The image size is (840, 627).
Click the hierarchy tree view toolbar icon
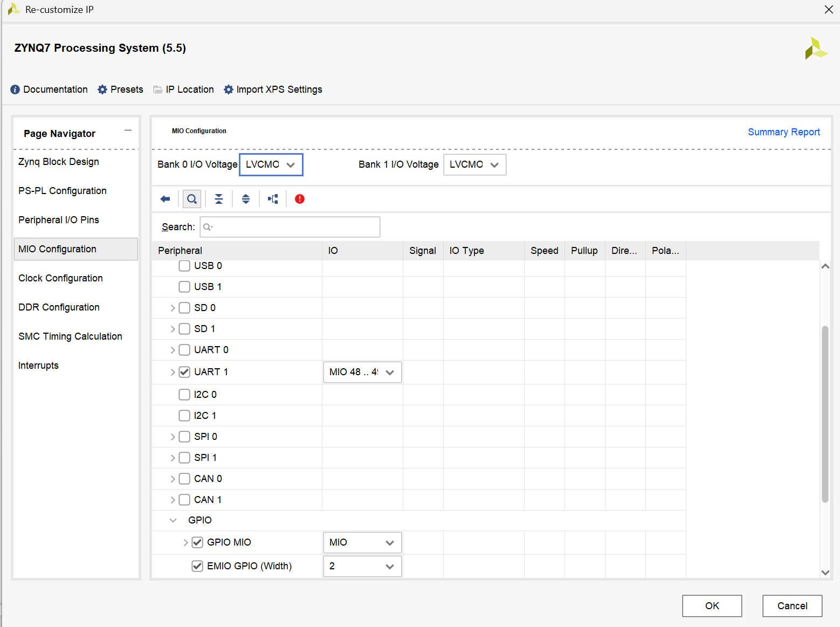click(273, 199)
